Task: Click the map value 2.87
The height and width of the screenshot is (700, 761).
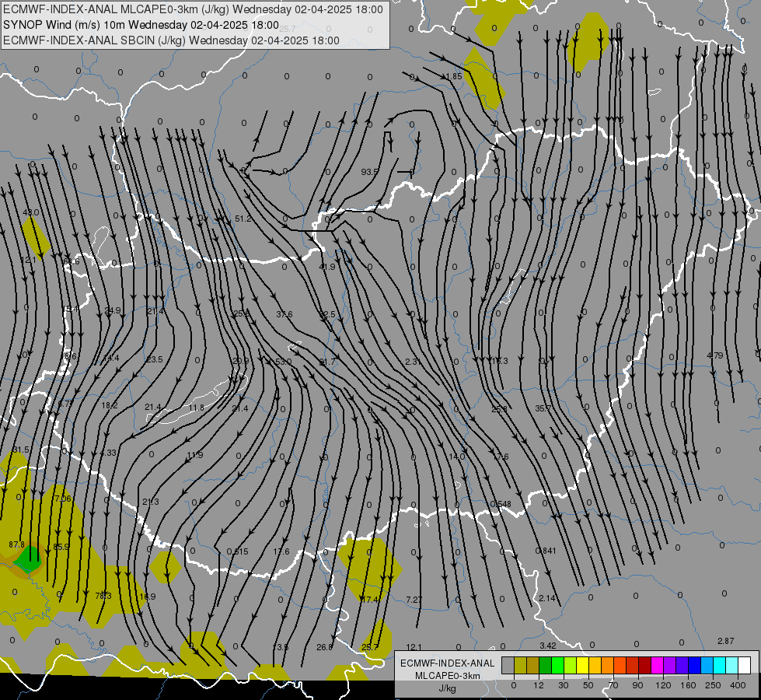Action: coord(725,641)
